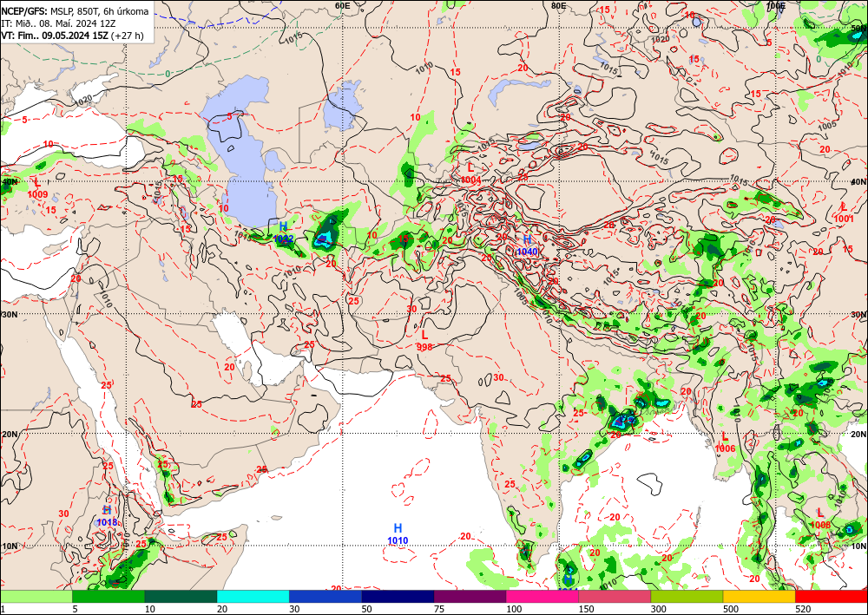
Task: Click the L 1008 low-pressure label
Action: (820, 519)
